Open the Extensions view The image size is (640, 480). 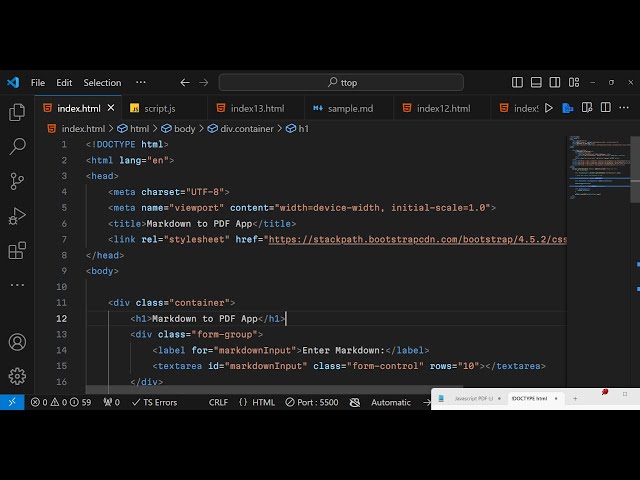tap(17, 250)
